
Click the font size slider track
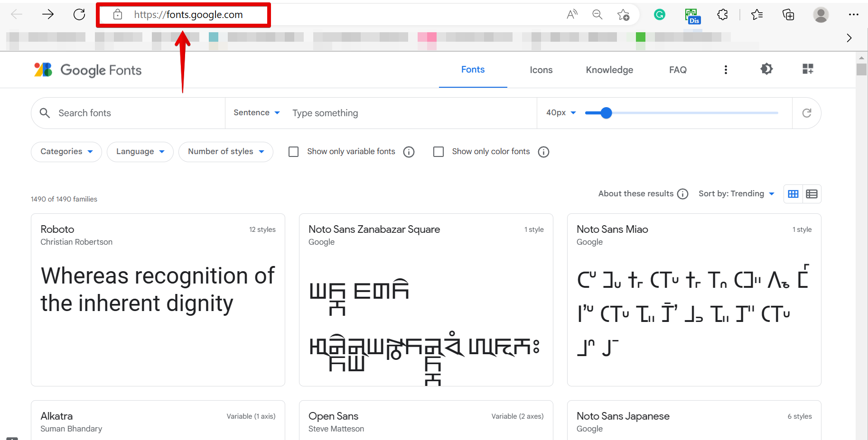click(x=681, y=113)
